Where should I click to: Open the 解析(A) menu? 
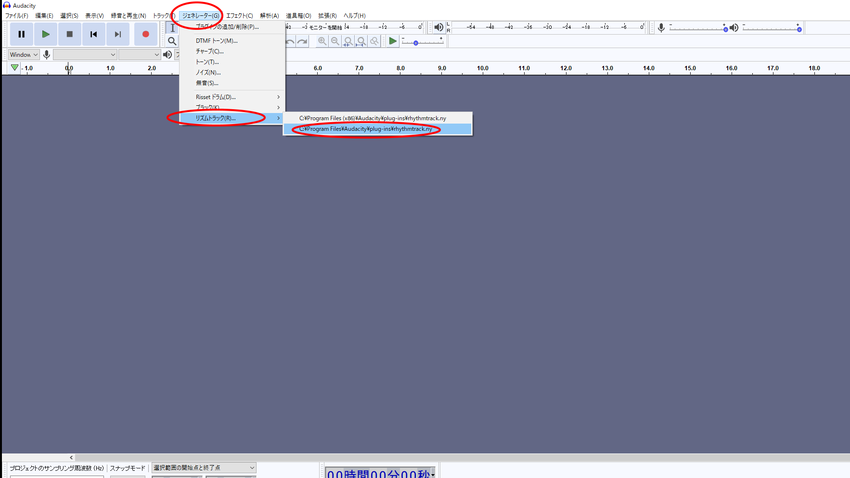(x=269, y=16)
